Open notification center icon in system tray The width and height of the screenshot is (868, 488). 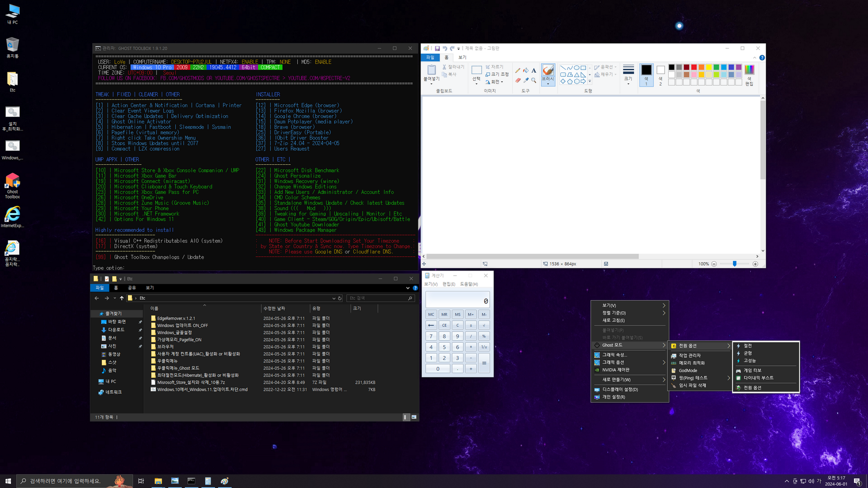pos(857,481)
